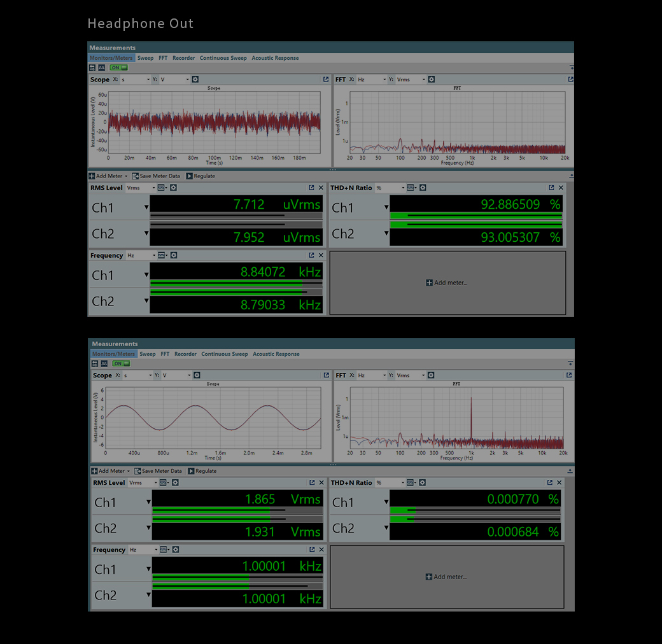662x644 pixels.
Task: Pop out THD+N Ratio meter showing 92.886509 %
Action: 551,188
